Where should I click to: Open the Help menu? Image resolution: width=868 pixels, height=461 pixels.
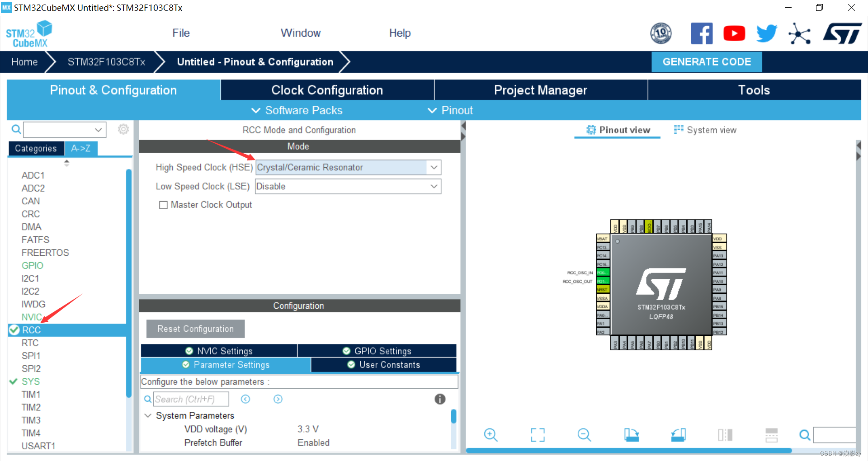(x=400, y=33)
